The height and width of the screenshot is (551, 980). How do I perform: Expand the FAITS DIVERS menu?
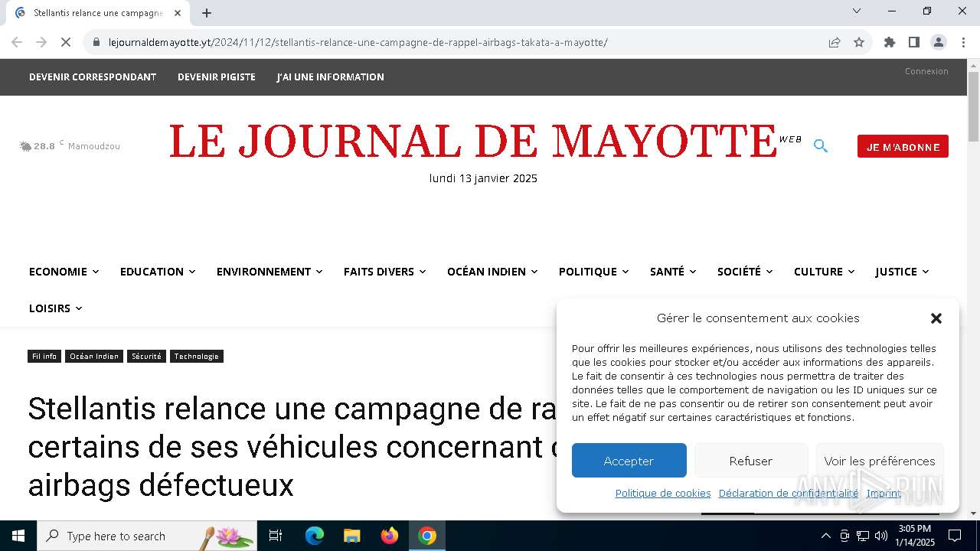click(x=384, y=272)
